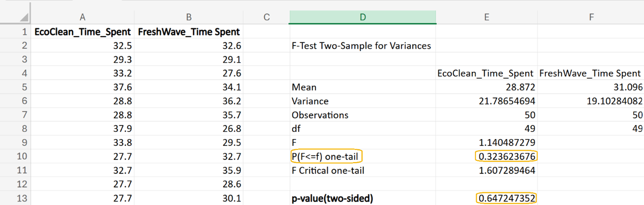
Task: Click the Select All corner triangle
Action: [23, 18]
